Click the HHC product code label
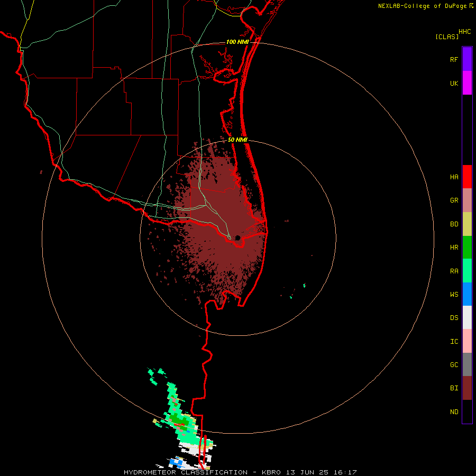 tap(464, 32)
